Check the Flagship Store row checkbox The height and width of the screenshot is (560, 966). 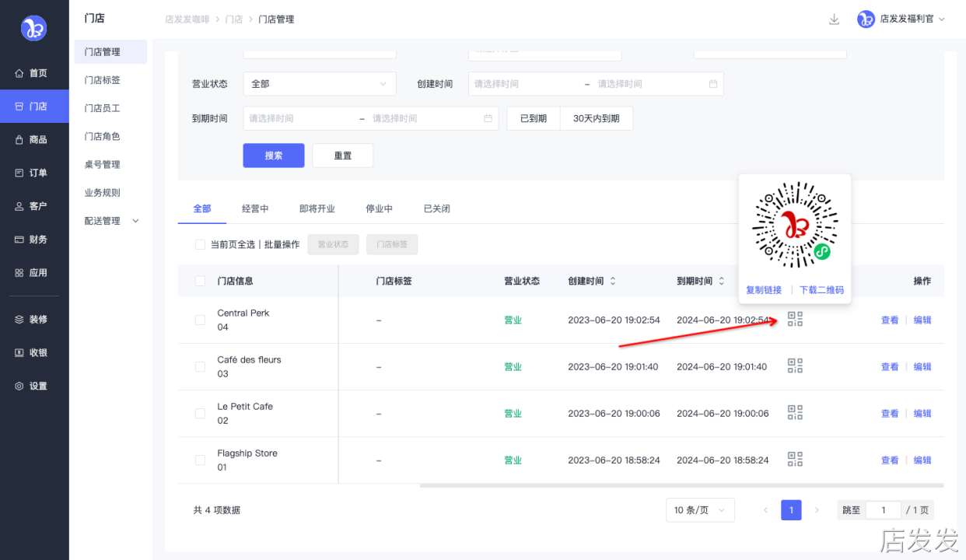tap(200, 460)
